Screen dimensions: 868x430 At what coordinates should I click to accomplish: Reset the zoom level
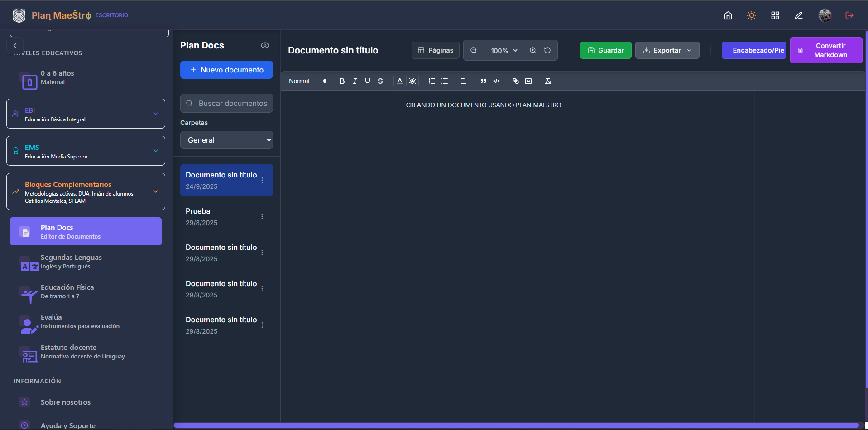tap(547, 50)
